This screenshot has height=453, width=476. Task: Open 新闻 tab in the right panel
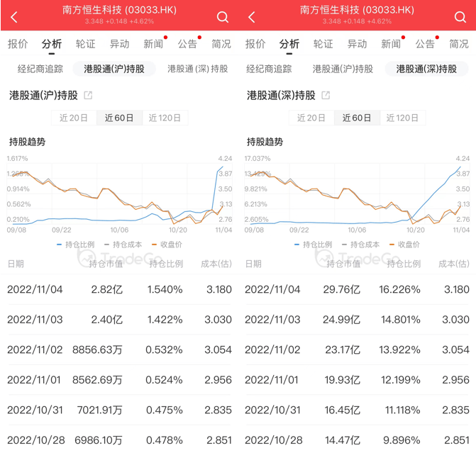[x=391, y=44]
